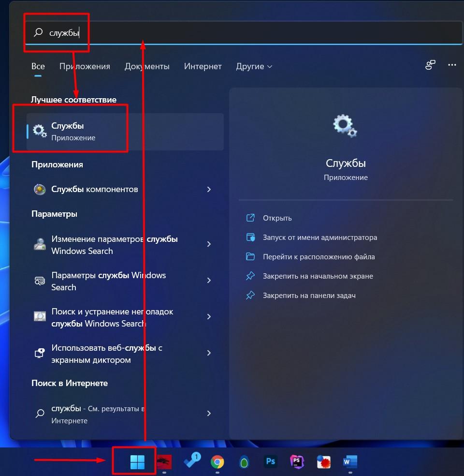Expand chevron for 'Параметры службы Windows Search'

pos(209,281)
